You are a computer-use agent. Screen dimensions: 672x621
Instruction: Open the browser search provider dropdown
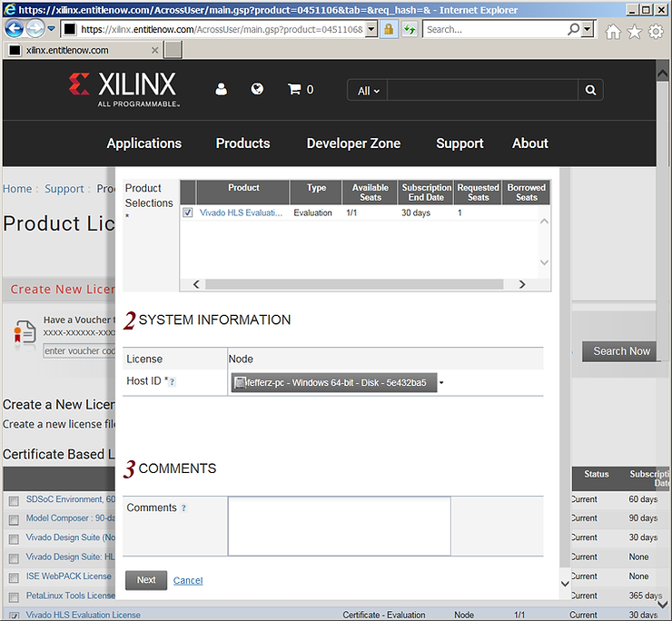pos(588,29)
